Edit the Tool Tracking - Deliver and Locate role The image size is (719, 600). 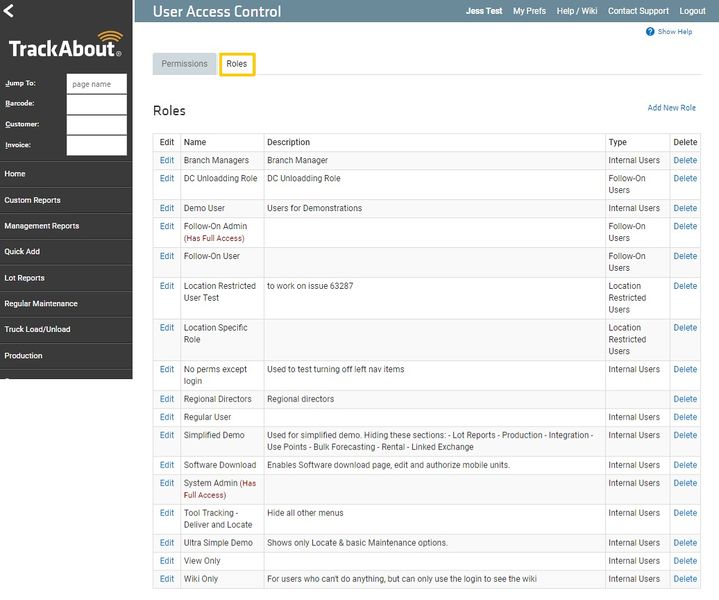click(167, 513)
